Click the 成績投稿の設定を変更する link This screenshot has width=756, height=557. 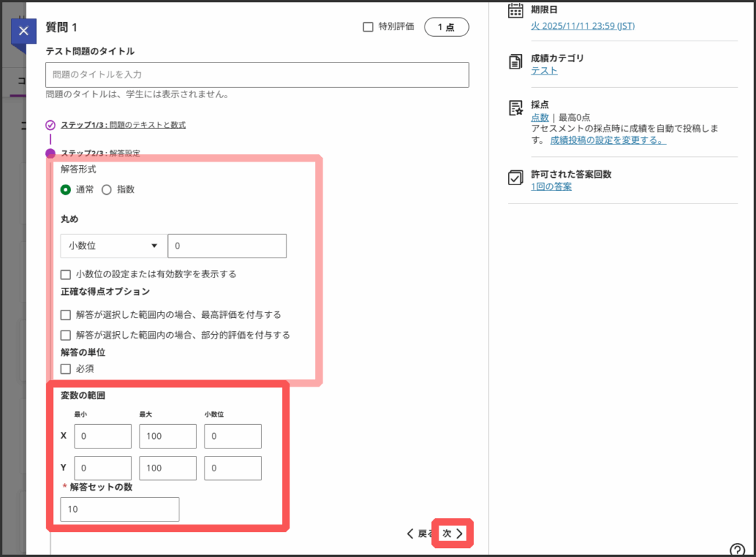point(608,139)
